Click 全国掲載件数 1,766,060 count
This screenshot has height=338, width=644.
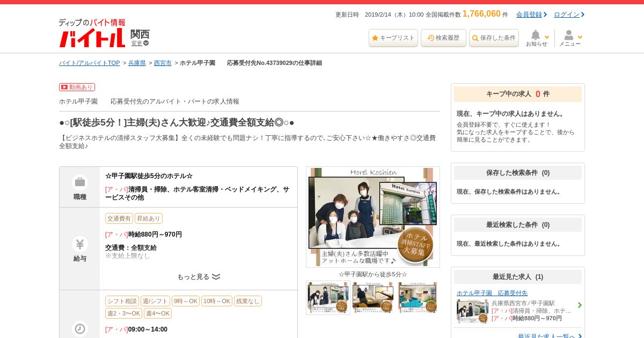467,14
